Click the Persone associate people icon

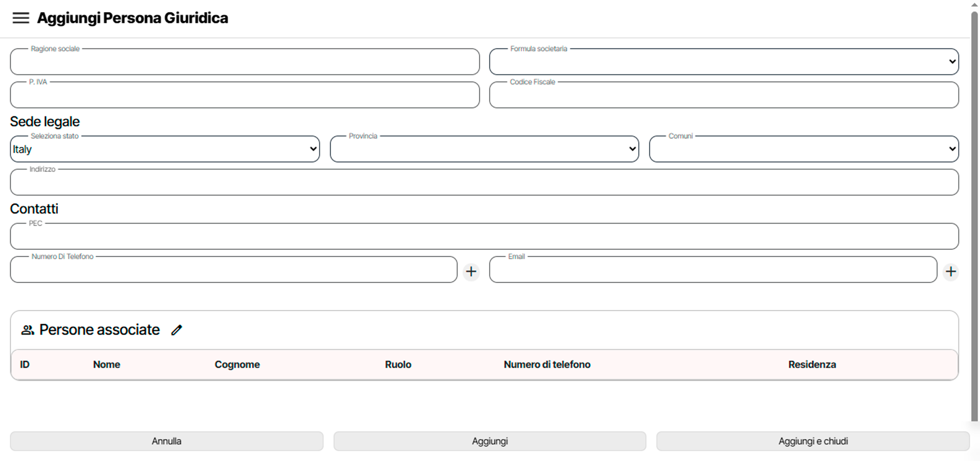28,330
